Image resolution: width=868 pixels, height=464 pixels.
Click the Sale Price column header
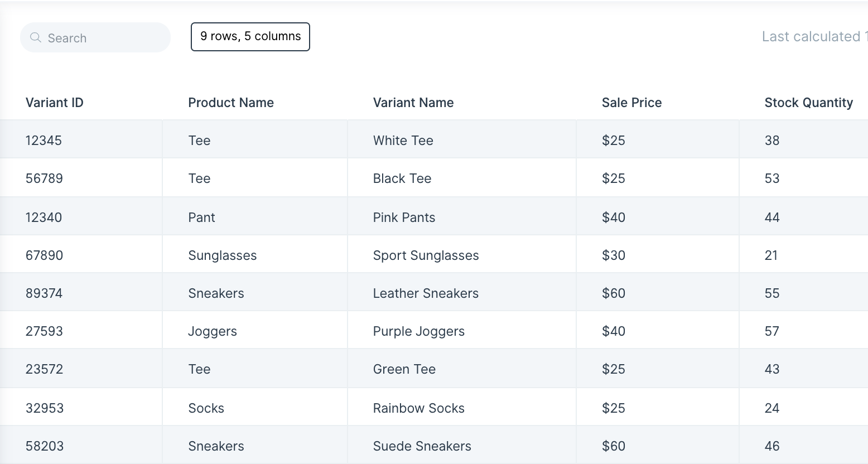[x=631, y=103]
